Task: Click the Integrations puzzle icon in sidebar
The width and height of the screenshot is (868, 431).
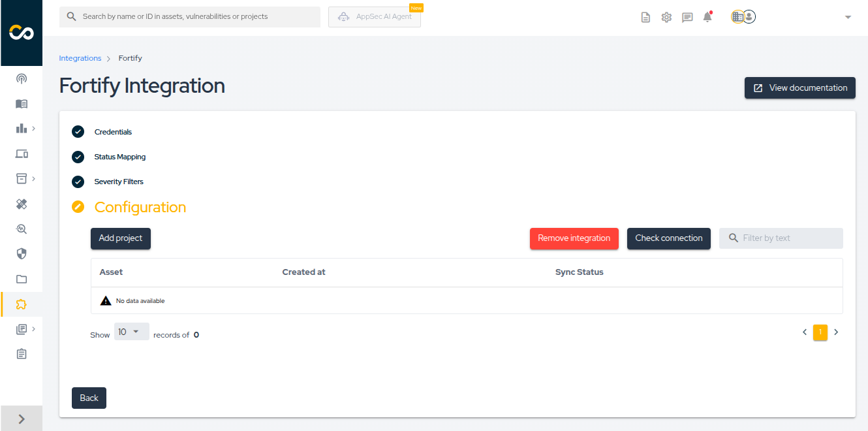Action: click(x=22, y=304)
